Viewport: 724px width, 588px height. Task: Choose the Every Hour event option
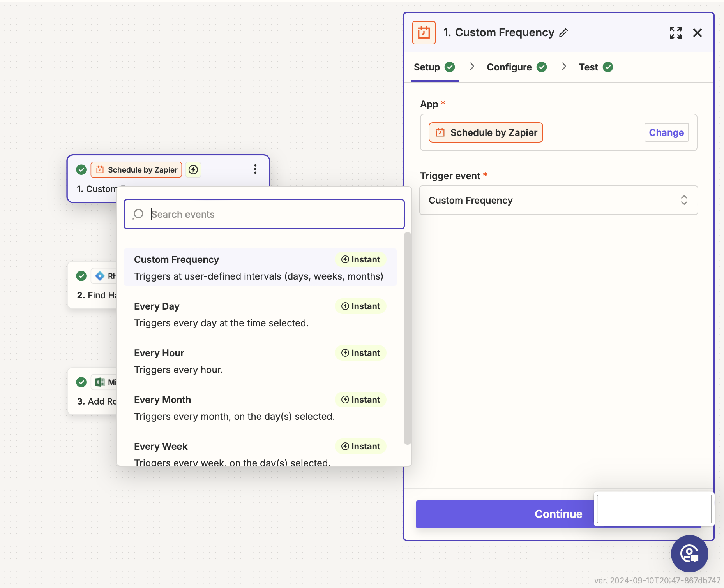click(x=260, y=361)
